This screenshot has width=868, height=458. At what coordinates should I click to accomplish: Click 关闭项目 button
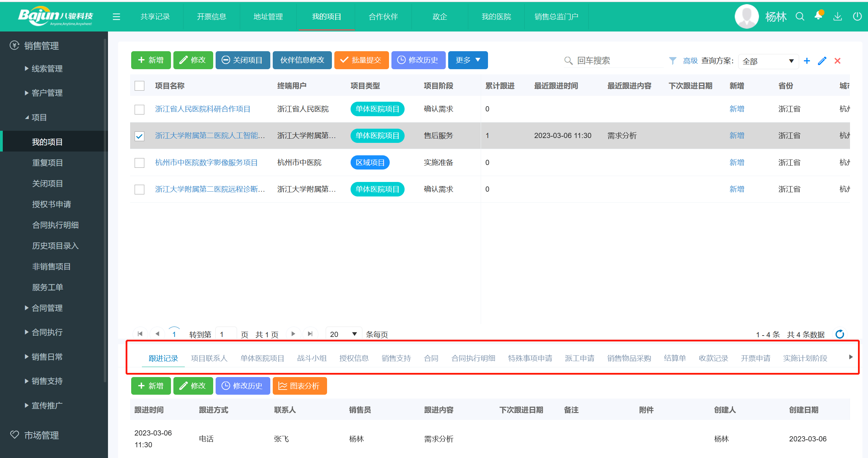243,60
